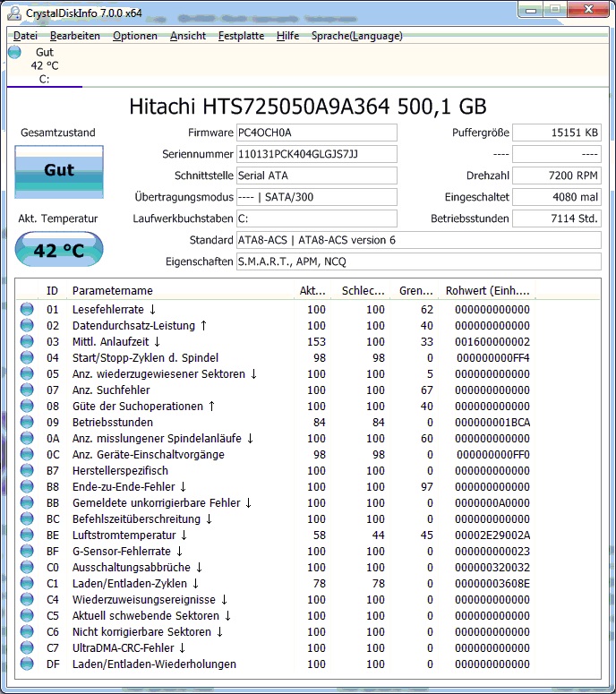
Task: Click status orb for Herstellerspezifisch row
Action: click(27, 470)
